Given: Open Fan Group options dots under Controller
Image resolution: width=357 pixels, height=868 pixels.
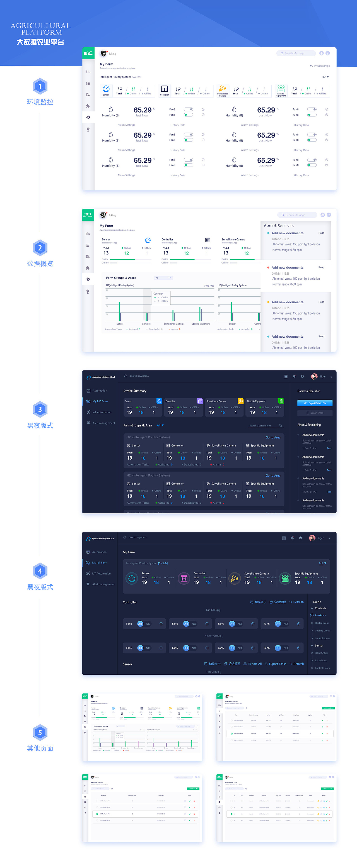Looking at the screenshot, I should (x=220, y=610).
